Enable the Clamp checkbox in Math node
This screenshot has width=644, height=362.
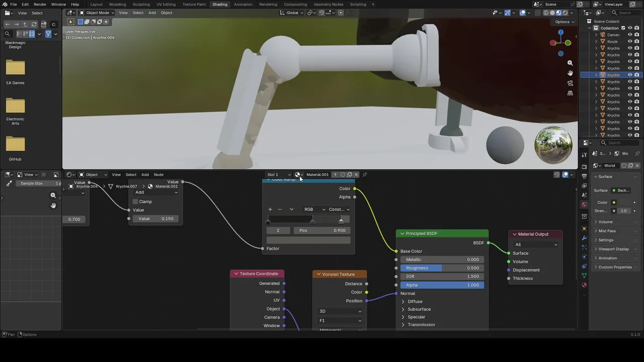[x=135, y=202]
